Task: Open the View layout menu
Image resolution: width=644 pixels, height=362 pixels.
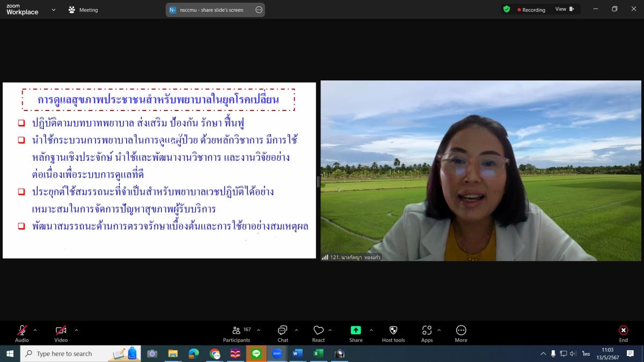Action: click(564, 9)
